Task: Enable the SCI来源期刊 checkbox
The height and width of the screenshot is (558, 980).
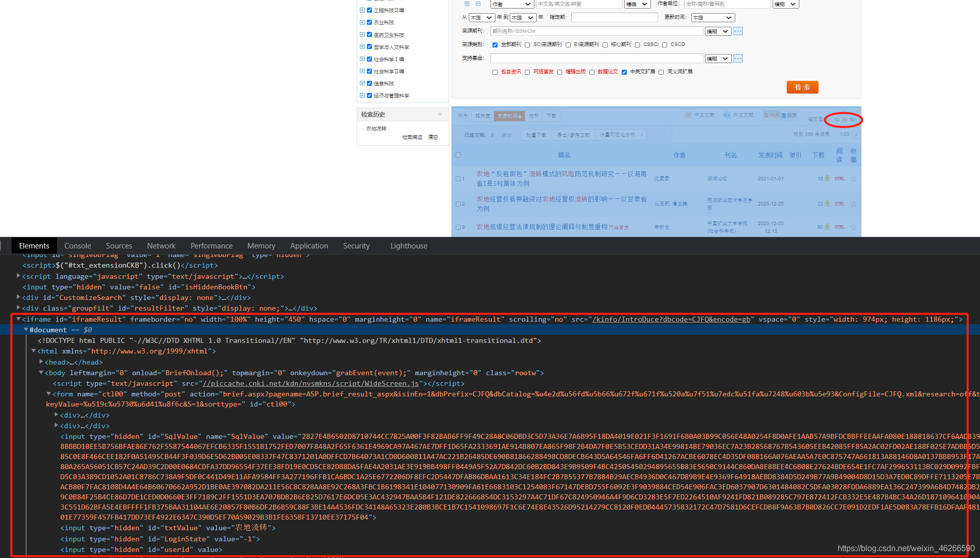Action: point(527,45)
